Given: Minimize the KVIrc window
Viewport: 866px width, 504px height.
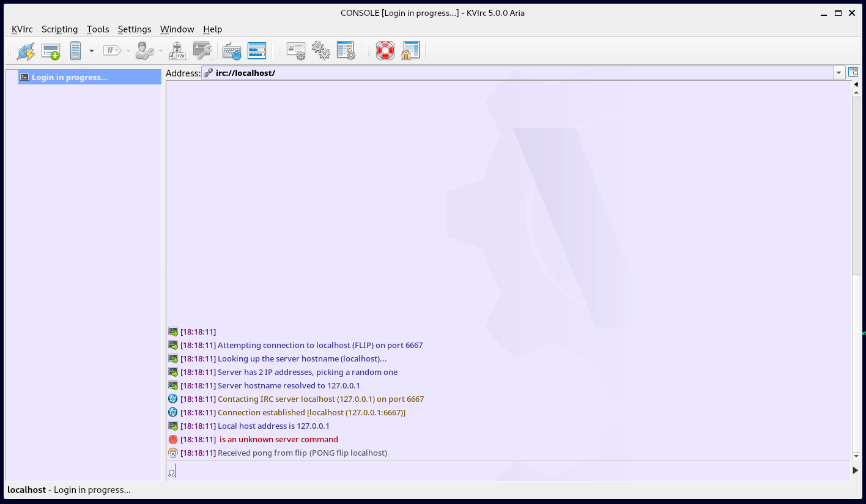Looking at the screenshot, I should 825,13.
